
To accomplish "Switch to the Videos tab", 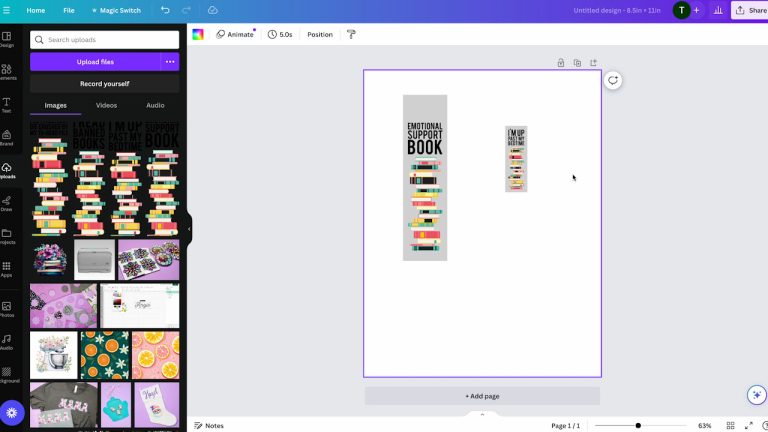I will coord(106,105).
